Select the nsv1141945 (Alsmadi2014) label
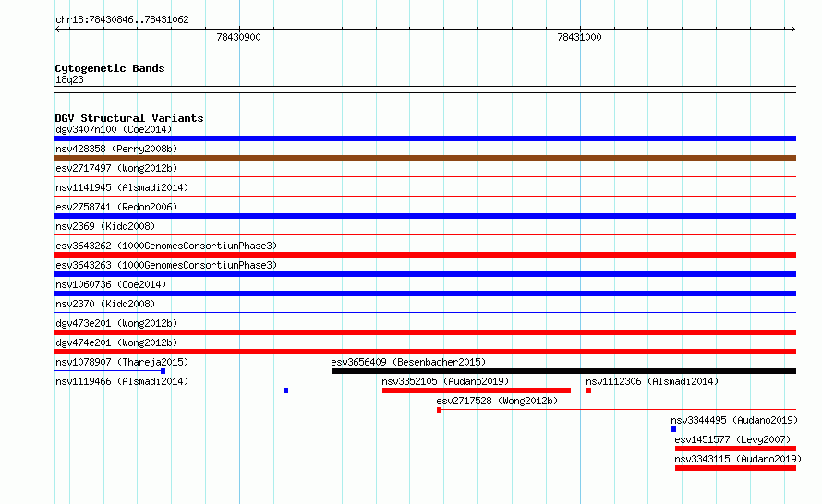822x504 pixels. pyautogui.click(x=122, y=187)
